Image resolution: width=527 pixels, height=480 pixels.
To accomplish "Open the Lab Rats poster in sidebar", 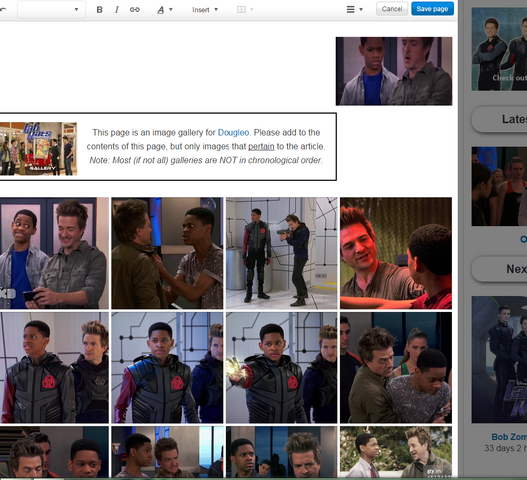I will click(499, 359).
